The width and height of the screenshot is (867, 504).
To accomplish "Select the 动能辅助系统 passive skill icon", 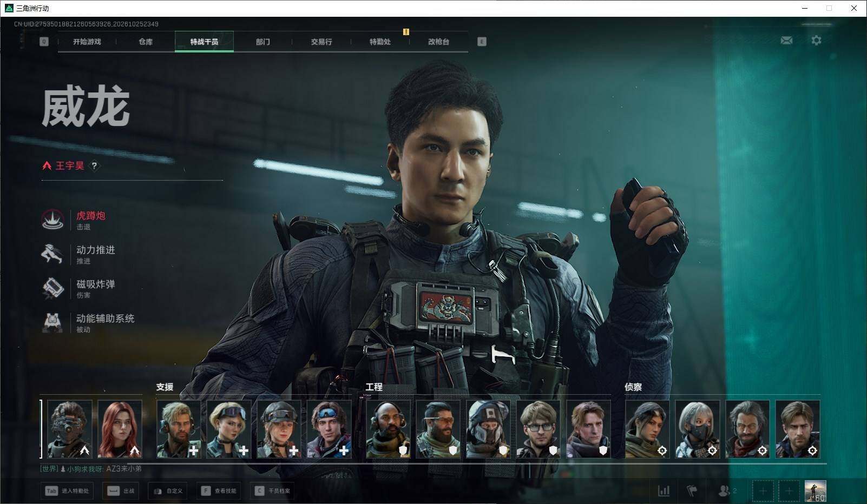I will click(53, 322).
